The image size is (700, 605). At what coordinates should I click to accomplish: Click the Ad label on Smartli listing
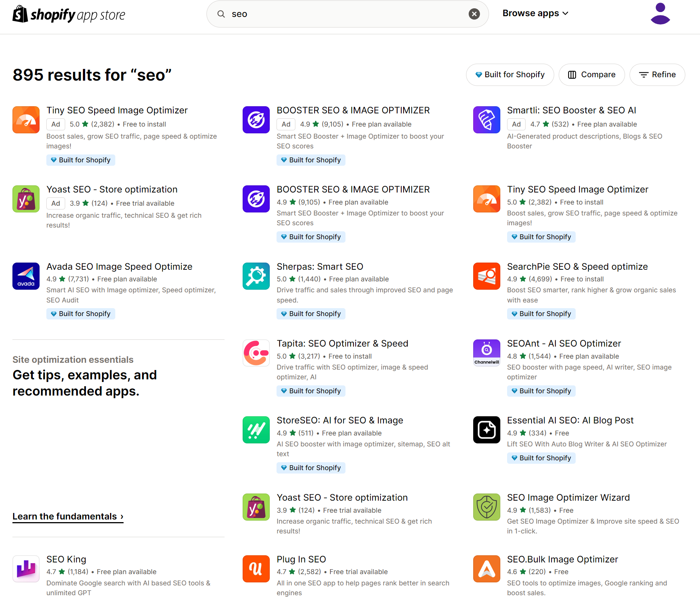pos(516,124)
